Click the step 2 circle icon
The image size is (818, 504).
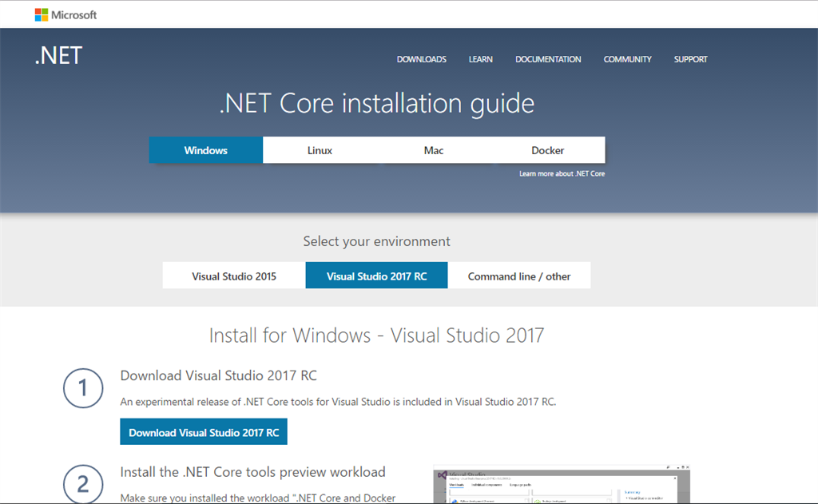83,483
